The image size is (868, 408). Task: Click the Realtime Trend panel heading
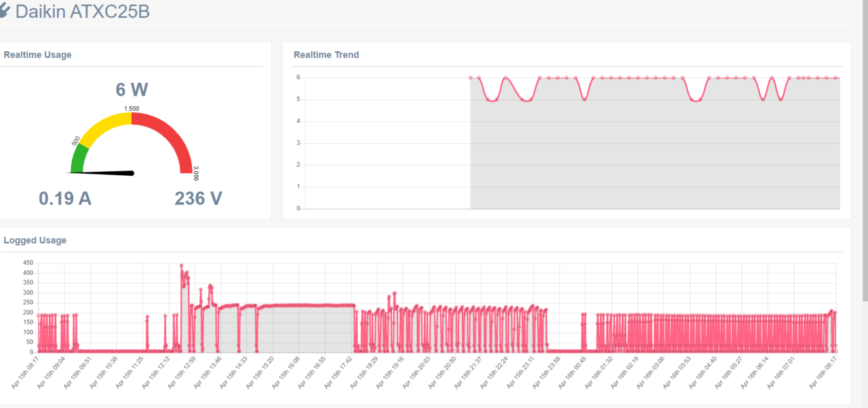(326, 55)
